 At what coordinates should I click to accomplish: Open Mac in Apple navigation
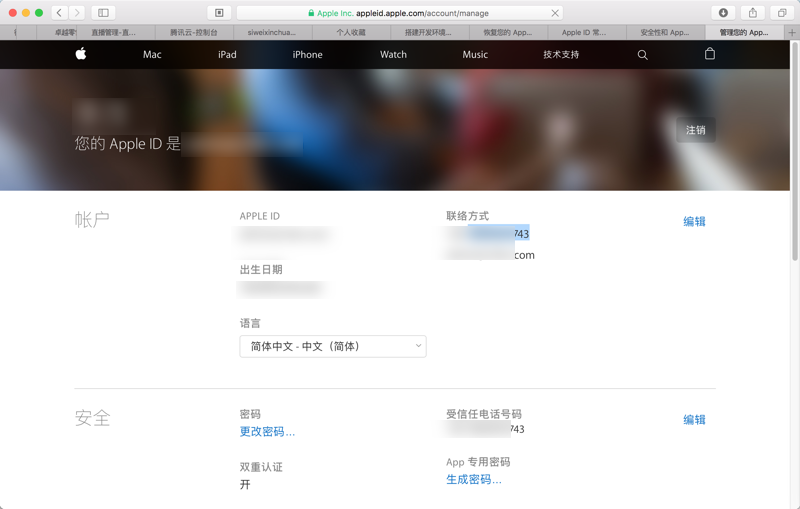152,55
